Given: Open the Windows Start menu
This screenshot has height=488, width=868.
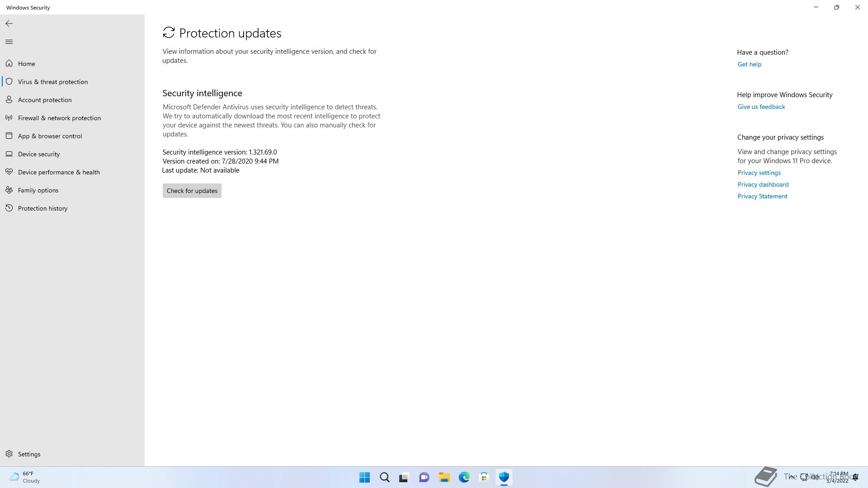Looking at the screenshot, I should (x=364, y=477).
